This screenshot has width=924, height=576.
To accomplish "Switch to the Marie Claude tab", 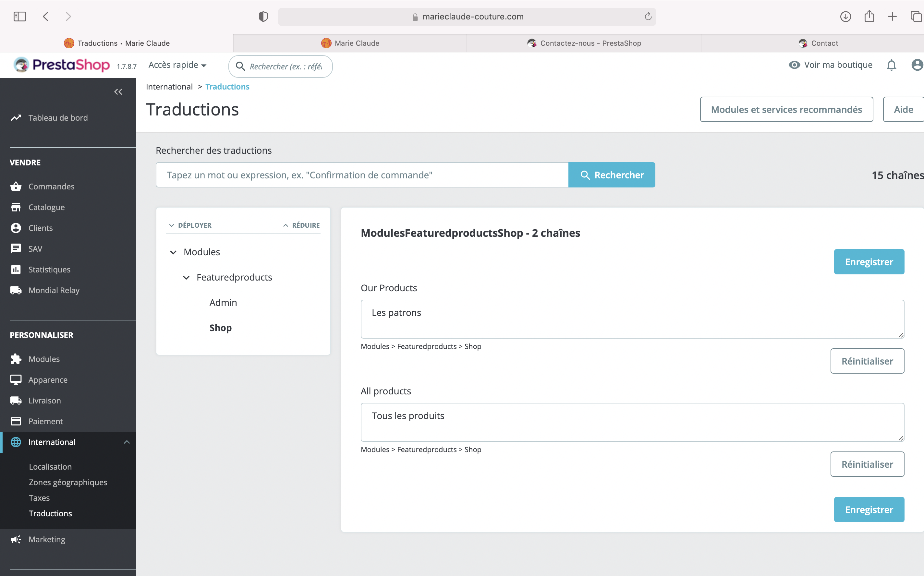I will tap(350, 43).
